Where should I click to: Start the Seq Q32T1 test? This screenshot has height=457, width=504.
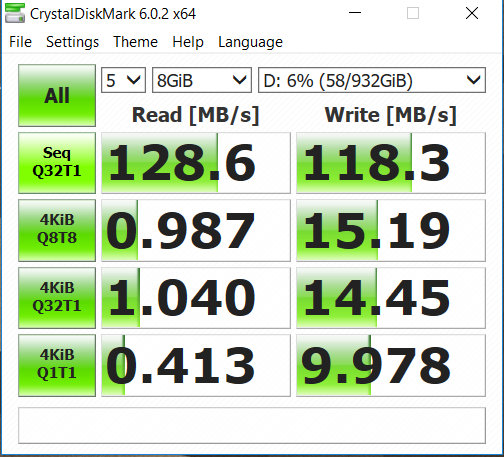point(57,163)
